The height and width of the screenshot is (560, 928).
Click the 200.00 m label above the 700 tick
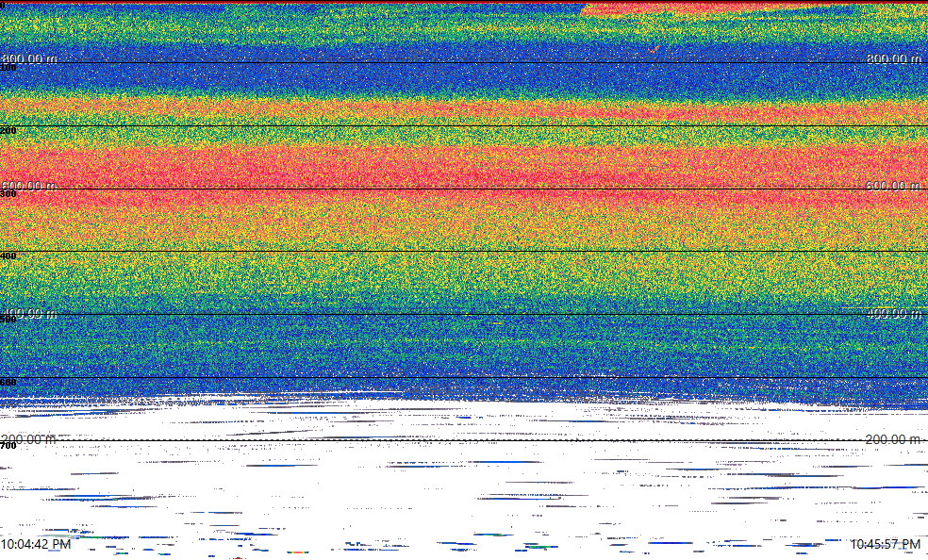[x=28, y=439]
